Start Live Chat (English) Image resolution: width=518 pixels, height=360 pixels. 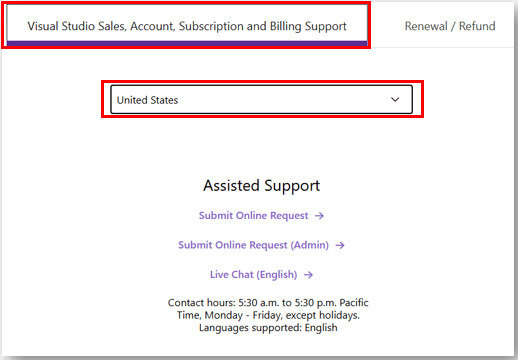[261, 274]
